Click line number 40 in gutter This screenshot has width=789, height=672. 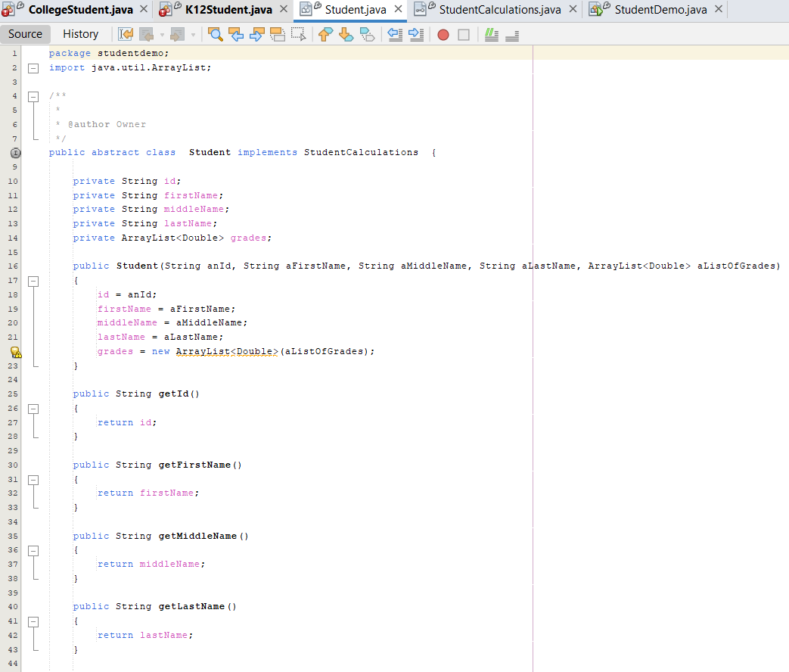(x=13, y=607)
